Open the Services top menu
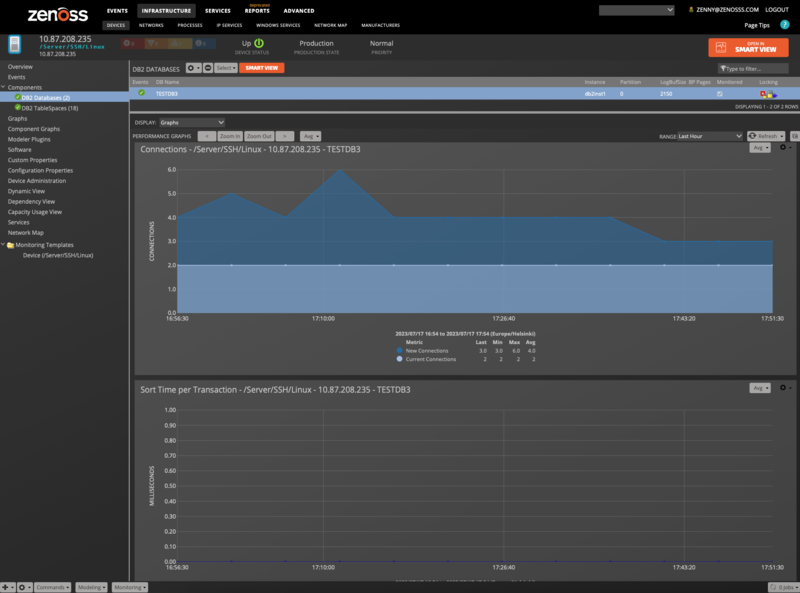This screenshot has width=800, height=593. click(218, 11)
